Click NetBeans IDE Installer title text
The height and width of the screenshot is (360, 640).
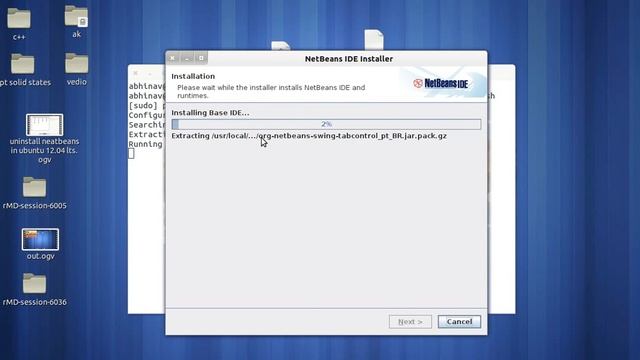[349, 59]
